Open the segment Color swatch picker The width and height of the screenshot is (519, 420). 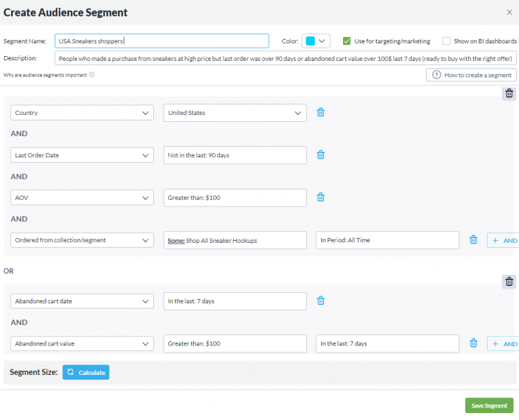pyautogui.click(x=316, y=41)
